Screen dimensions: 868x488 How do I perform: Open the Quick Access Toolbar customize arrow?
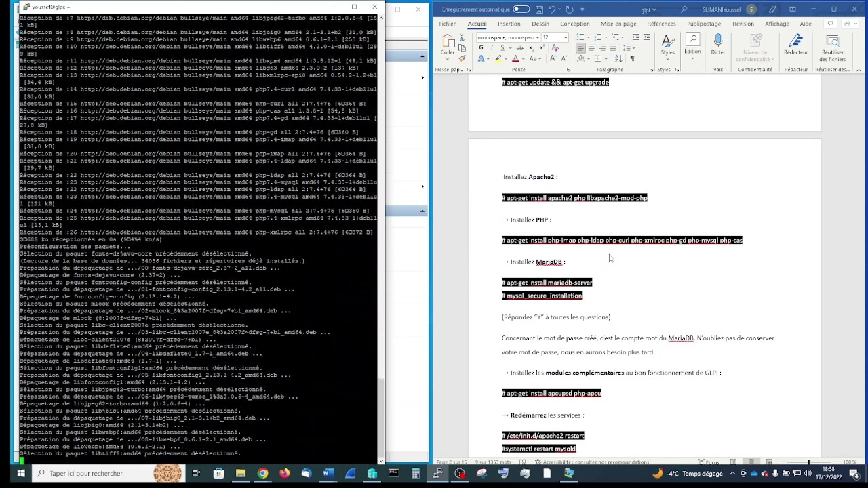(583, 9)
